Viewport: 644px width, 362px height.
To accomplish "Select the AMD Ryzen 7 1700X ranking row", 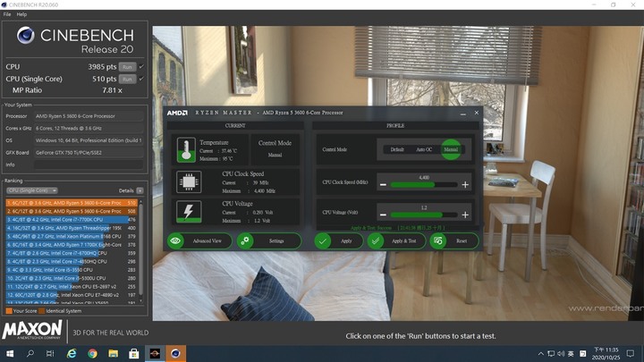I will coord(72,245).
